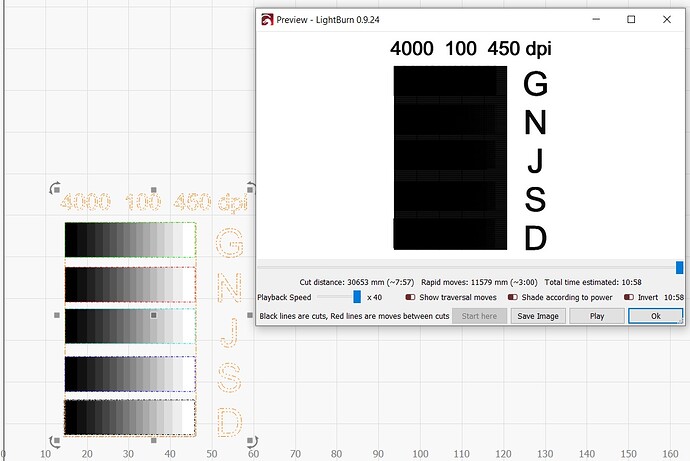Select the fifth grayscale bar labeled D
This screenshot has height=461, width=690.
(130, 417)
